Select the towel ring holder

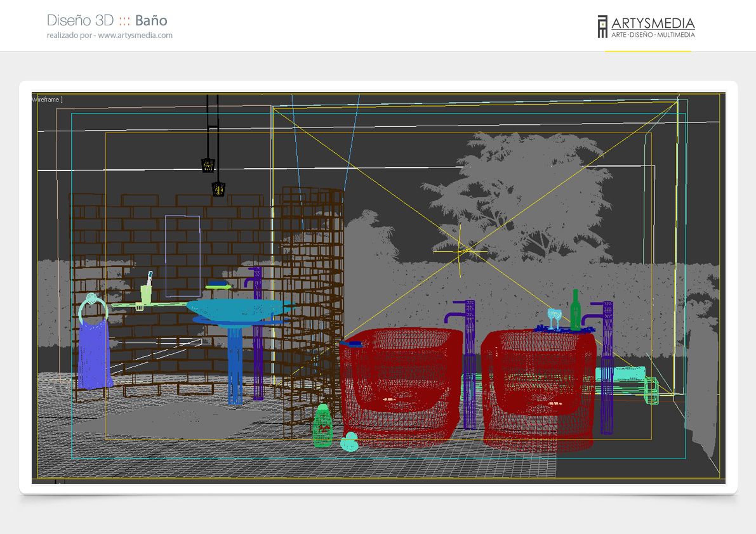(93, 308)
